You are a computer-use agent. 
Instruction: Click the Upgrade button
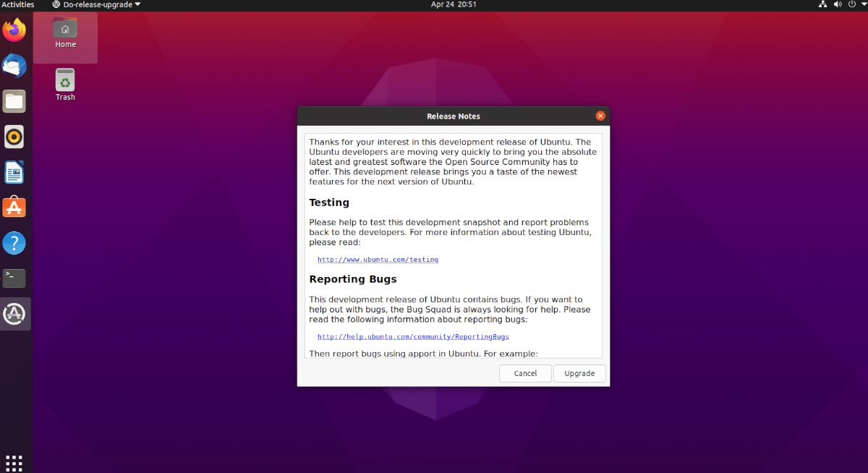579,373
